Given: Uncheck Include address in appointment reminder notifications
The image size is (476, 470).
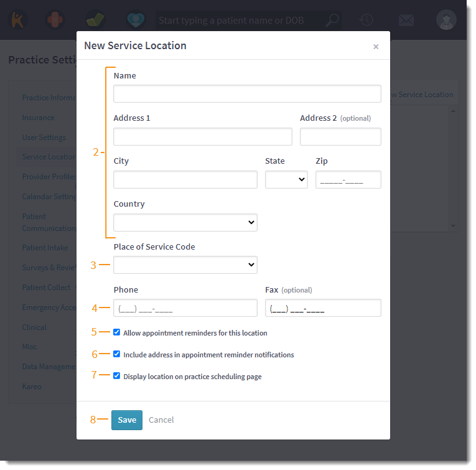Looking at the screenshot, I should (x=117, y=354).
